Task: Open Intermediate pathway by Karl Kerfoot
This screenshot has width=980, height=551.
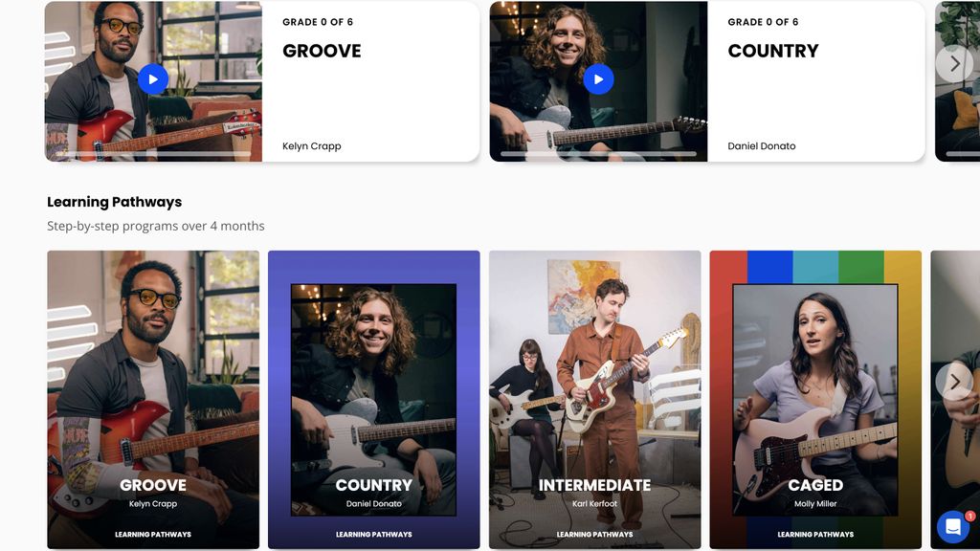Action: click(x=595, y=400)
